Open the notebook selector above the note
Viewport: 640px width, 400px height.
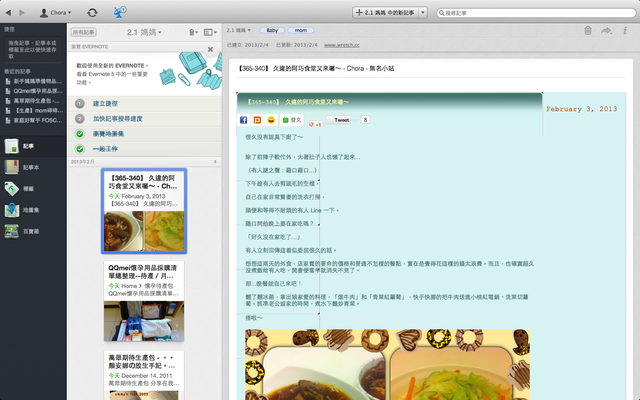(x=239, y=30)
